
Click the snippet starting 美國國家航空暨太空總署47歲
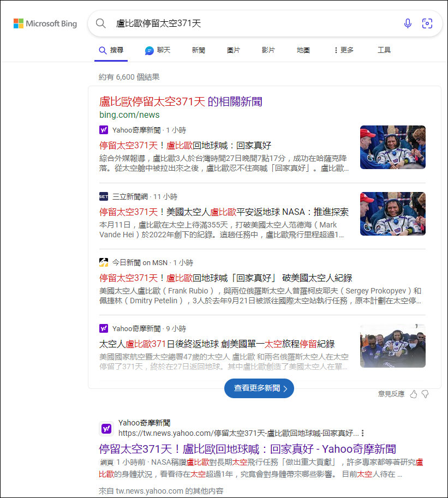pos(224,362)
